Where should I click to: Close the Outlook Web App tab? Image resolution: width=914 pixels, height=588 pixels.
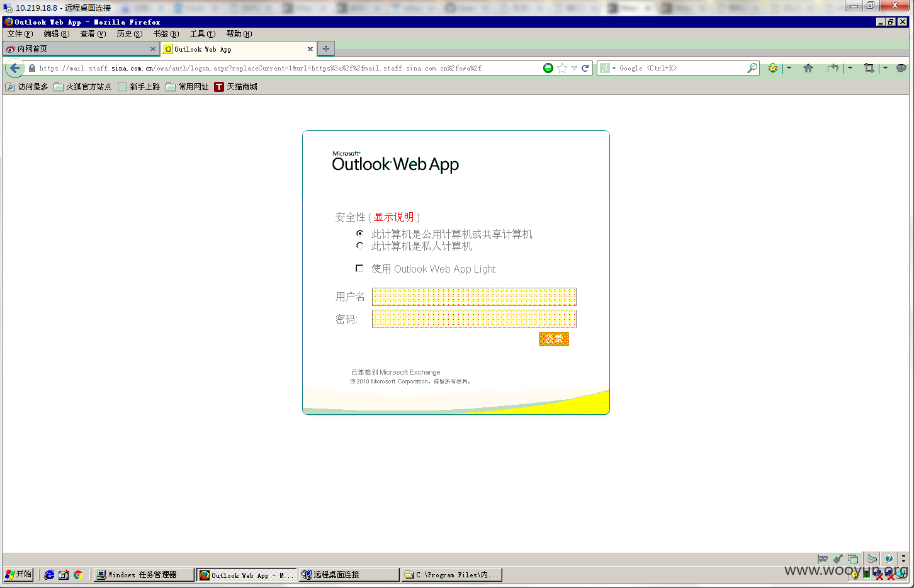310,49
